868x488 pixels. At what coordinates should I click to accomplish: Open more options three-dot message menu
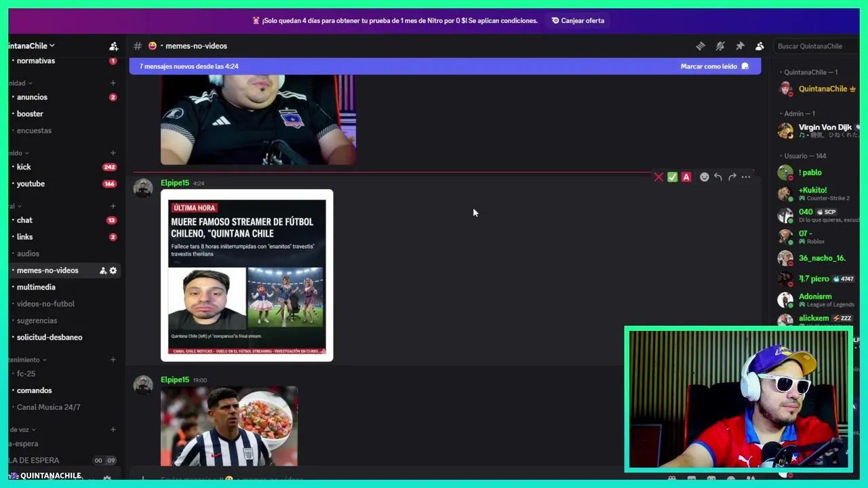pyautogui.click(x=746, y=177)
